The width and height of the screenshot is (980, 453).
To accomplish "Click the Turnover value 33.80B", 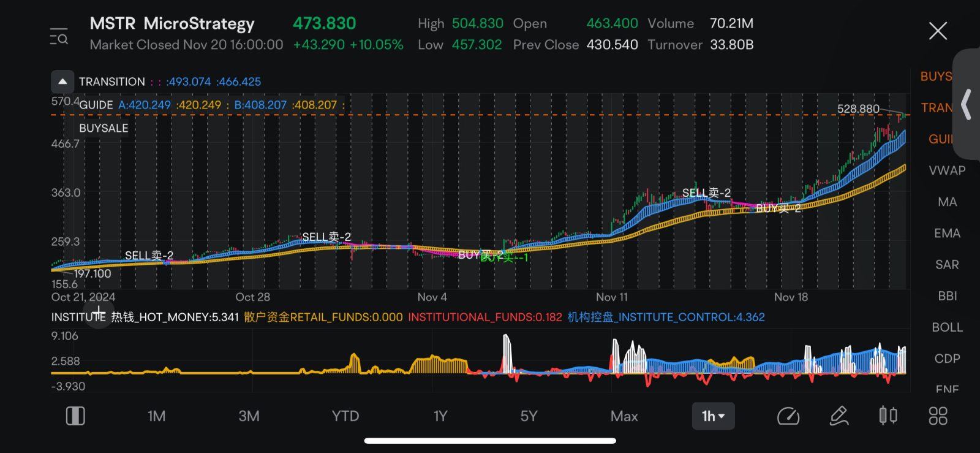I will coord(731,45).
